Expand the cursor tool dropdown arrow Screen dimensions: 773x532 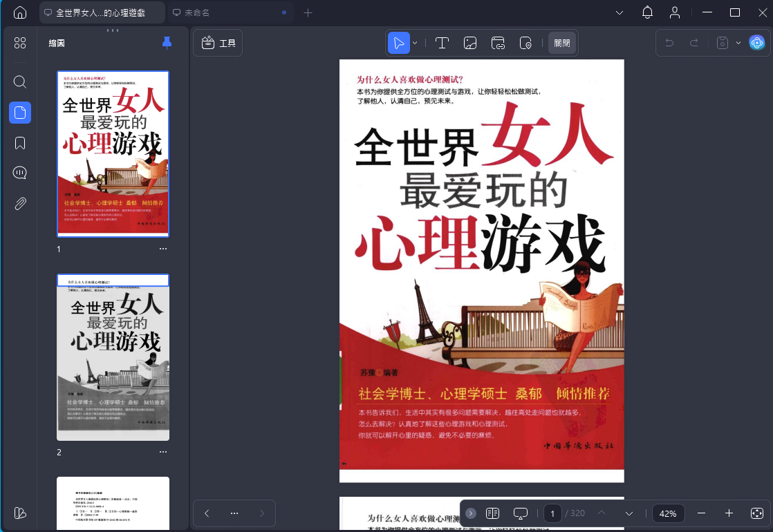[415, 43]
